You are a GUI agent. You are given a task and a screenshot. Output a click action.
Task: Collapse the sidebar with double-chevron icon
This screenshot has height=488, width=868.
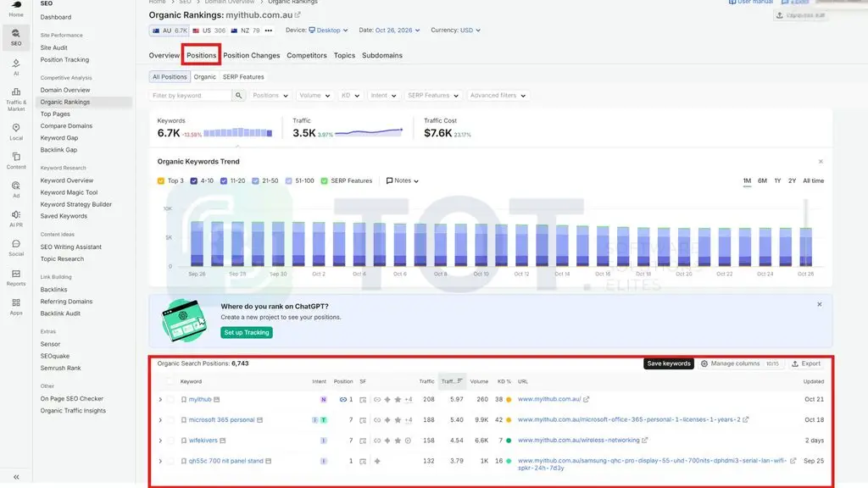coord(16,477)
